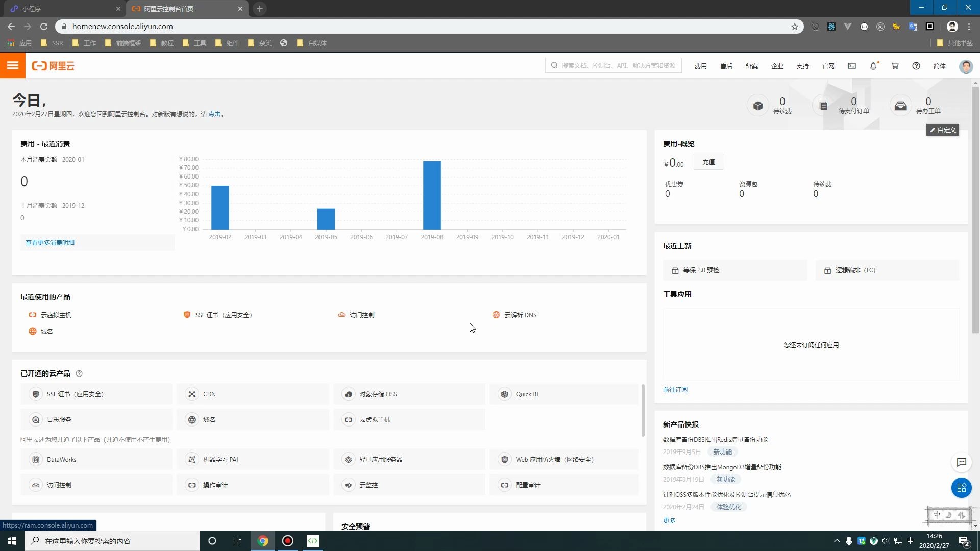980x551 pixels.
Task: Click the pending tickets inbox icon
Action: click(x=901, y=106)
